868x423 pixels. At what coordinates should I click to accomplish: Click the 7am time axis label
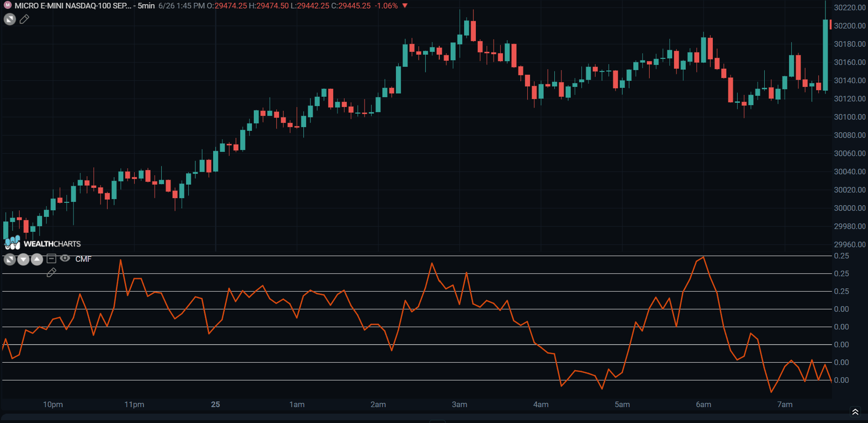(x=785, y=404)
